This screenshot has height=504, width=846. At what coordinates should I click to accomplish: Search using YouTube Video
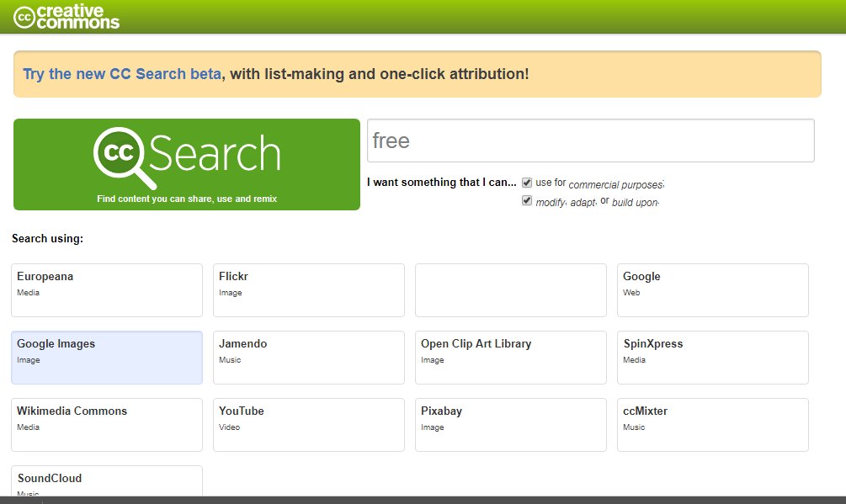(309, 425)
